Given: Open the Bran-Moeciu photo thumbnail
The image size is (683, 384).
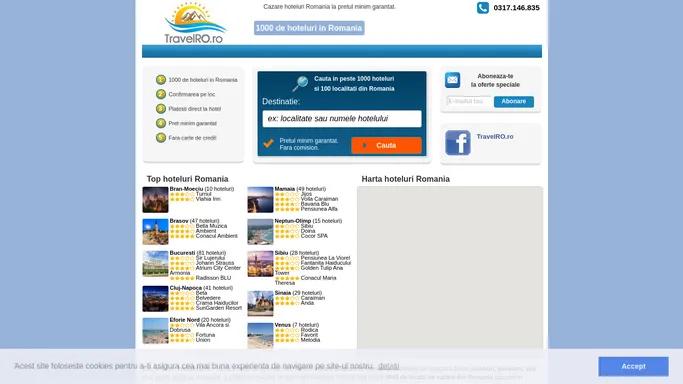Looking at the screenshot, I should click(x=155, y=200).
